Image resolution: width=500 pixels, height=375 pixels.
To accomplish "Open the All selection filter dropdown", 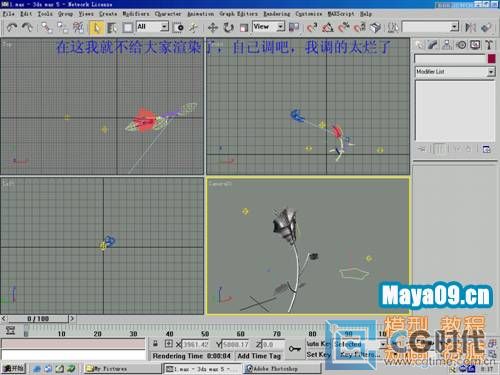I will 153,27.
